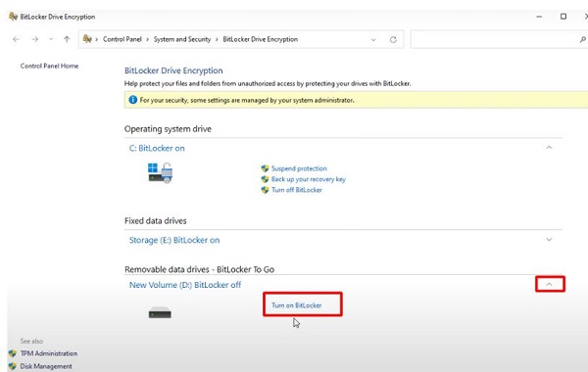Click shield icon beside Suspend protection
Screen dimensions: 588x372
(x=266, y=168)
